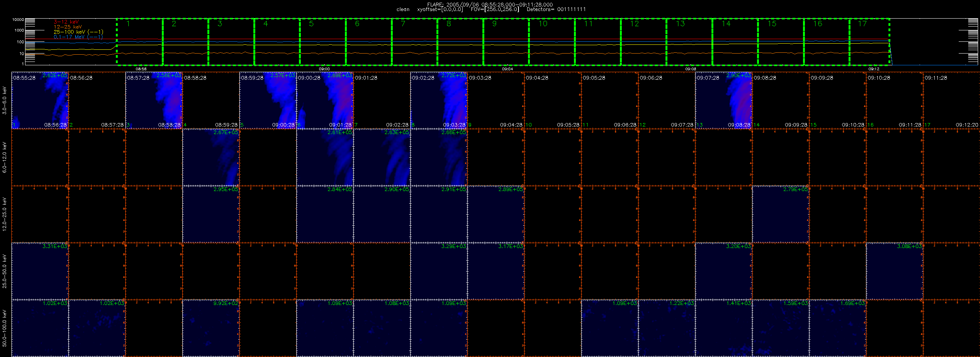
Task: Select time interval 8 box in light curve
Action: (460, 42)
